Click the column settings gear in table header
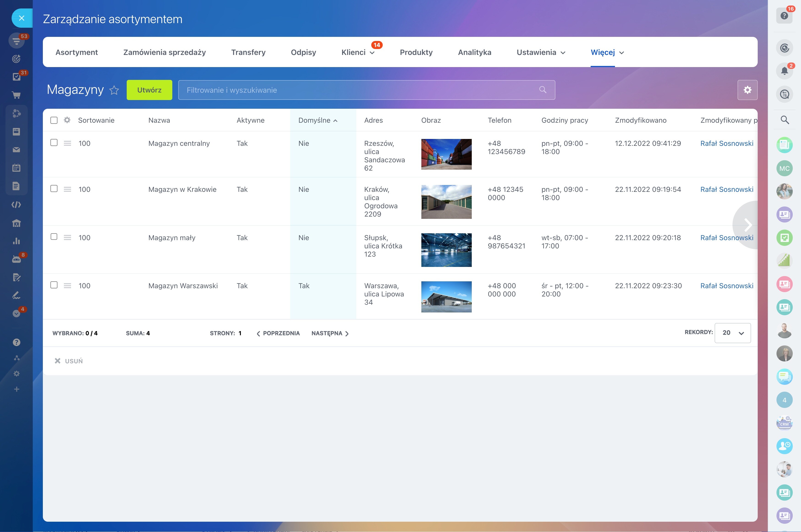 click(x=67, y=120)
